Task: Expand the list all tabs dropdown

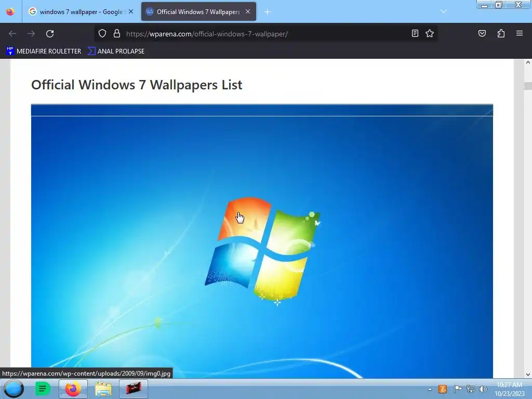Action: (x=444, y=11)
